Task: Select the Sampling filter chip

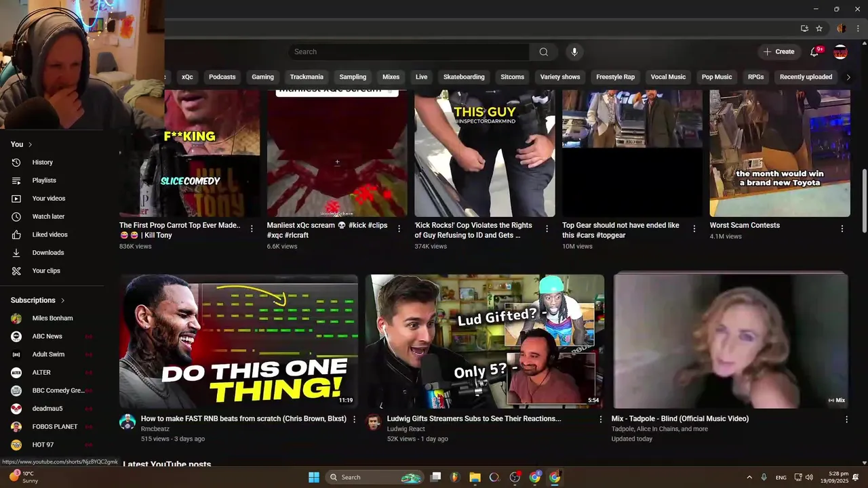Action: (353, 77)
